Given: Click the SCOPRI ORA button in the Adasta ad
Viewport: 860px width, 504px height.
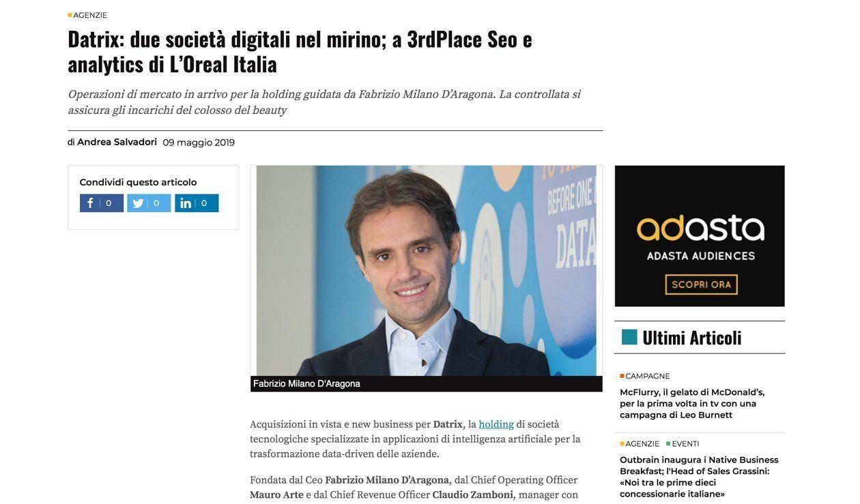Looking at the screenshot, I should pos(701,284).
